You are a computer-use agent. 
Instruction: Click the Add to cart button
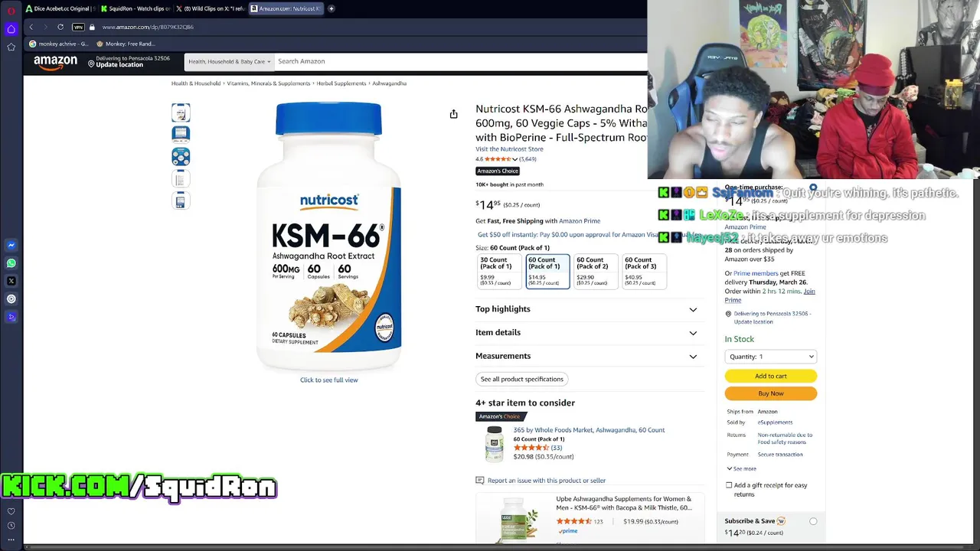point(770,376)
